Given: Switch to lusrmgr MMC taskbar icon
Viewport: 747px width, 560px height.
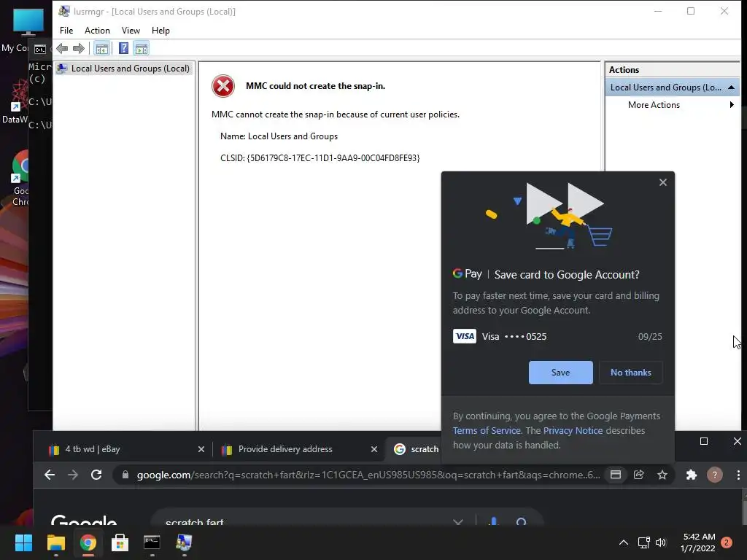Looking at the screenshot, I should coord(184,542).
